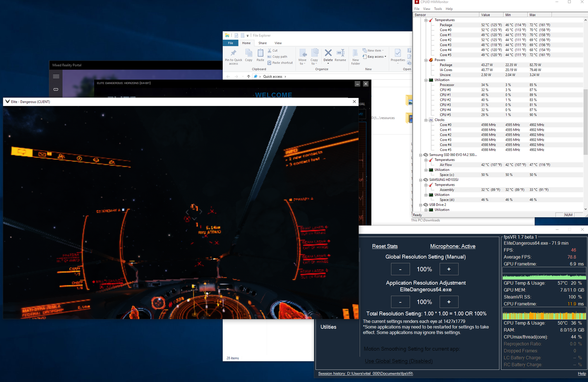The image size is (588, 382).
Task: Click the Back arrow in File Explorer navigation
Action: (228, 76)
